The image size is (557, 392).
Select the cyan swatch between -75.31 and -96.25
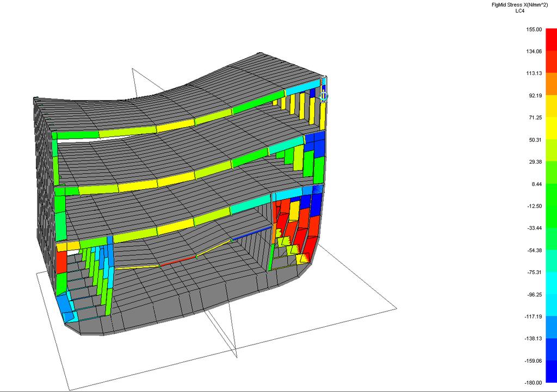pos(552,283)
